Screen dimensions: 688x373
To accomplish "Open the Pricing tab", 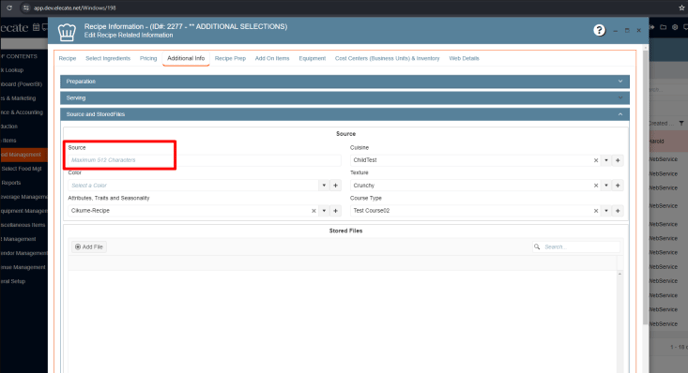I will coord(148,58).
